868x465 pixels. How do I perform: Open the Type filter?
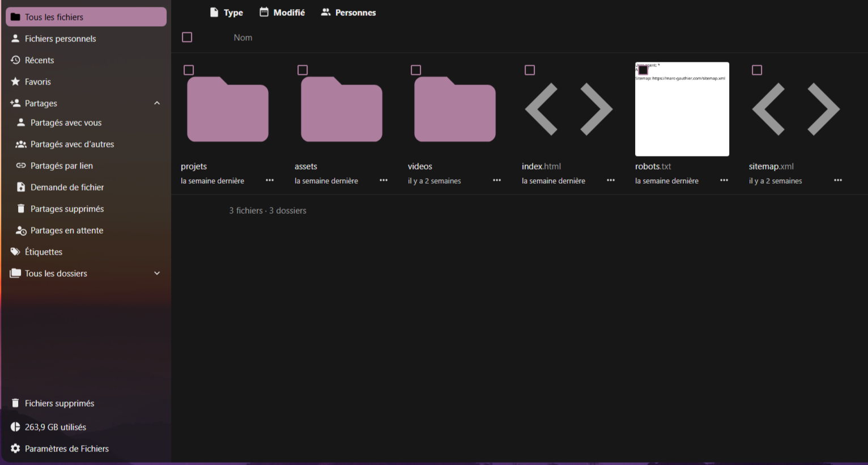click(226, 12)
